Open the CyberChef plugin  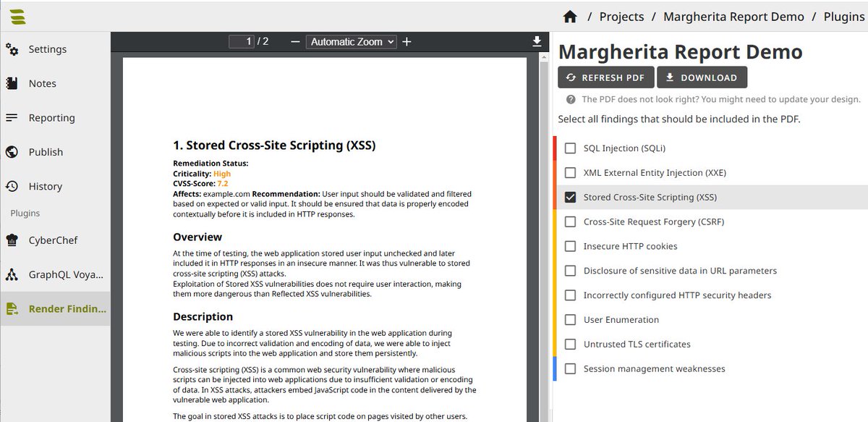point(55,240)
